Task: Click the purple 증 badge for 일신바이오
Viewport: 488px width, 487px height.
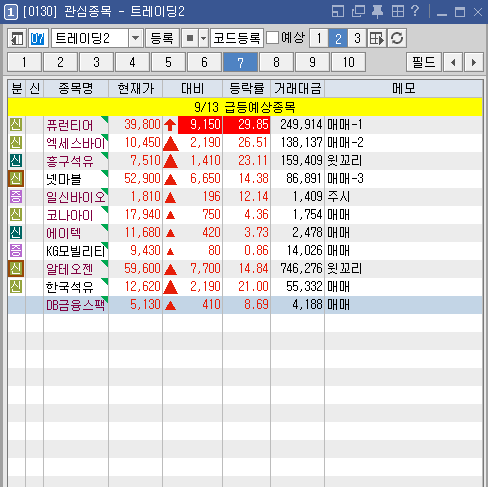Action: pos(16,197)
